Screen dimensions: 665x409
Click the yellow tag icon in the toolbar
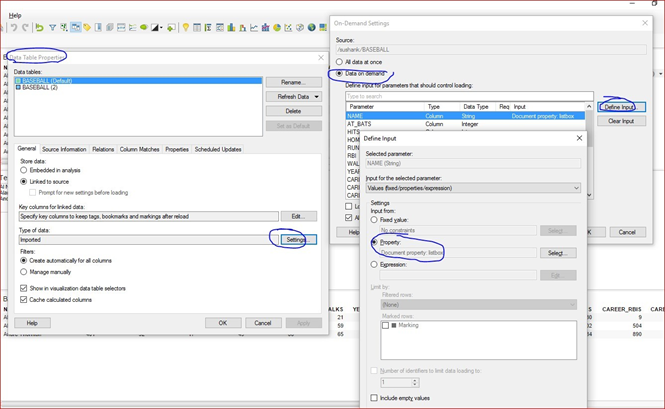(87, 28)
